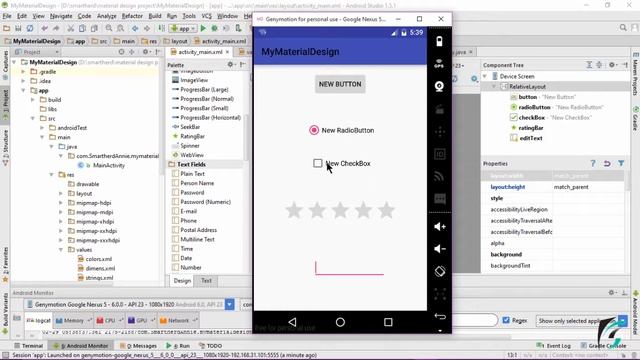Open the Messages tool window
This screenshot has height=360, width=640.
138,346
